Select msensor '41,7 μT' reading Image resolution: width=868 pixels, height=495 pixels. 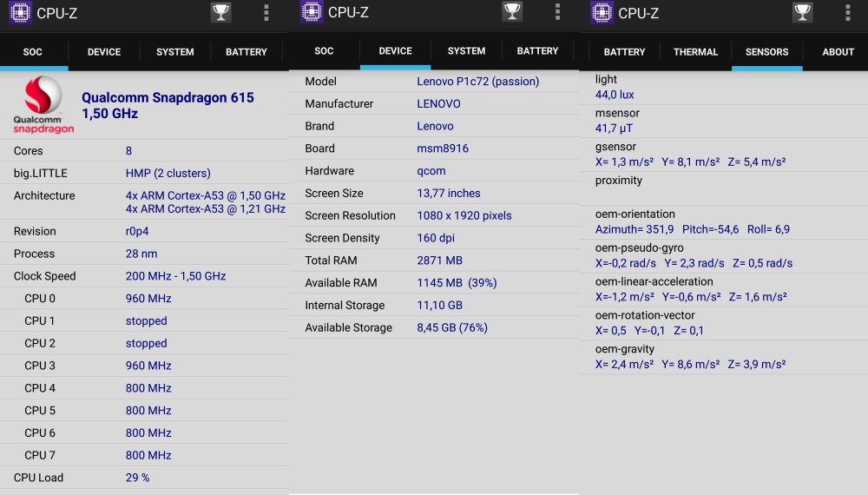pyautogui.click(x=614, y=129)
